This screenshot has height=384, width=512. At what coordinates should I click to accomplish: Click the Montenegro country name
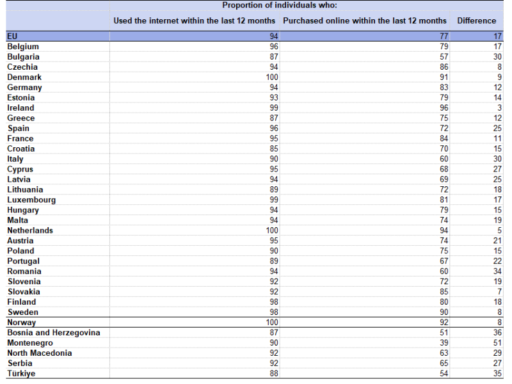point(30,343)
